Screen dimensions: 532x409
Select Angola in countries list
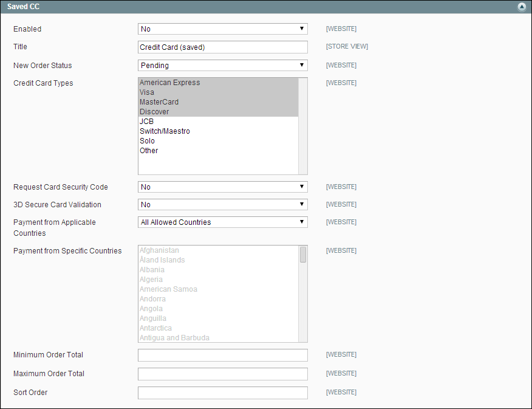click(219, 309)
